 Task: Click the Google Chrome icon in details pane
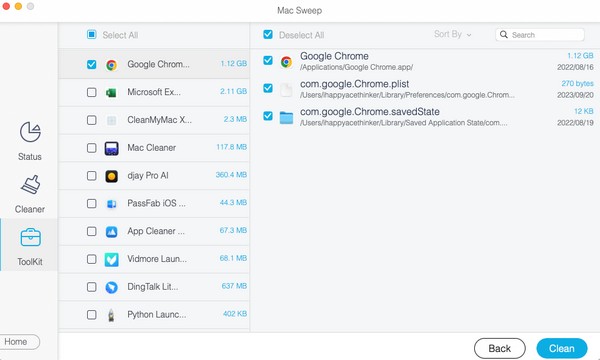coord(286,62)
